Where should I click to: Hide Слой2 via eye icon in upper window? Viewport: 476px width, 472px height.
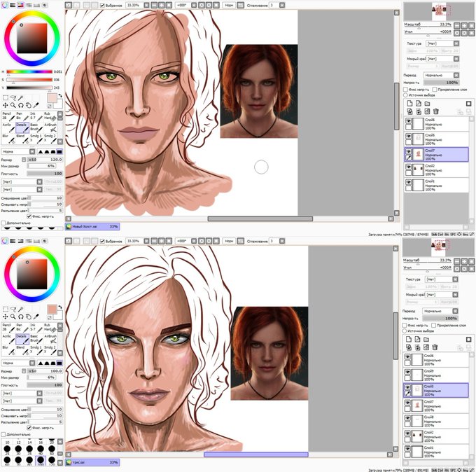(408, 167)
